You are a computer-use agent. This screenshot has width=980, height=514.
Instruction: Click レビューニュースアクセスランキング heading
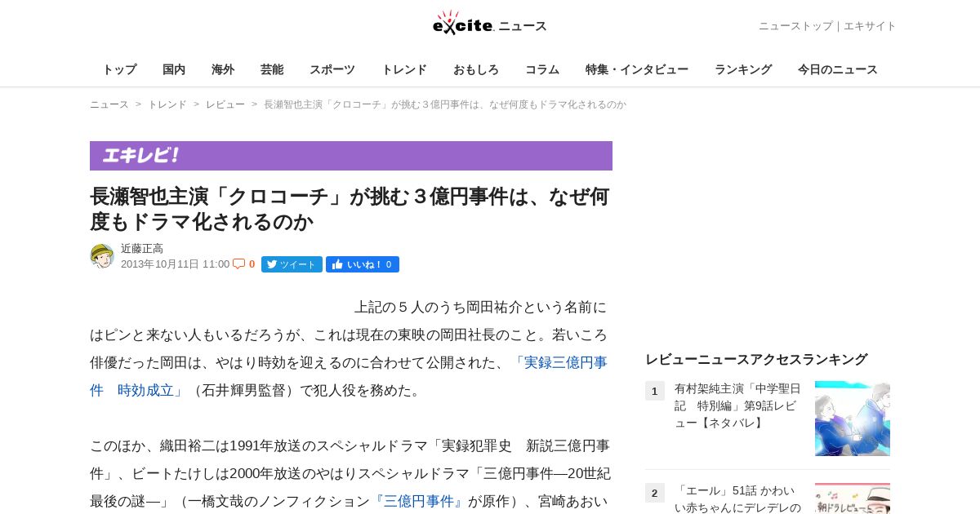pyautogui.click(x=756, y=359)
